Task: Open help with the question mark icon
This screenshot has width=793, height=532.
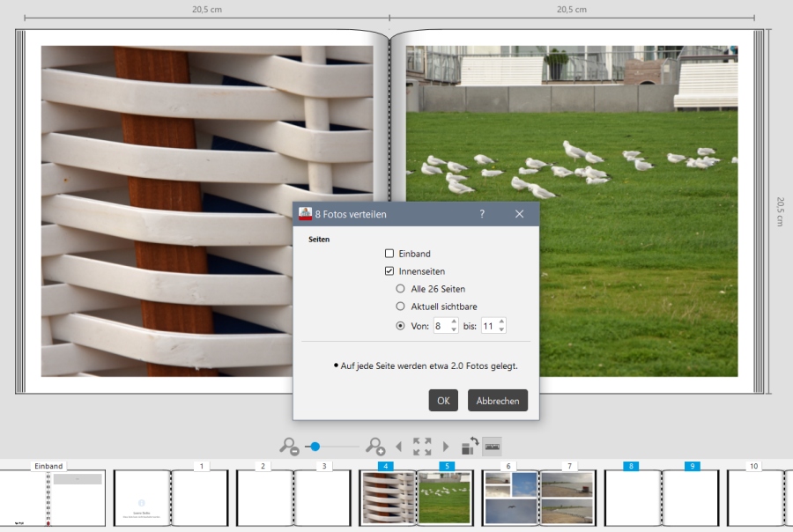Action: point(482,214)
